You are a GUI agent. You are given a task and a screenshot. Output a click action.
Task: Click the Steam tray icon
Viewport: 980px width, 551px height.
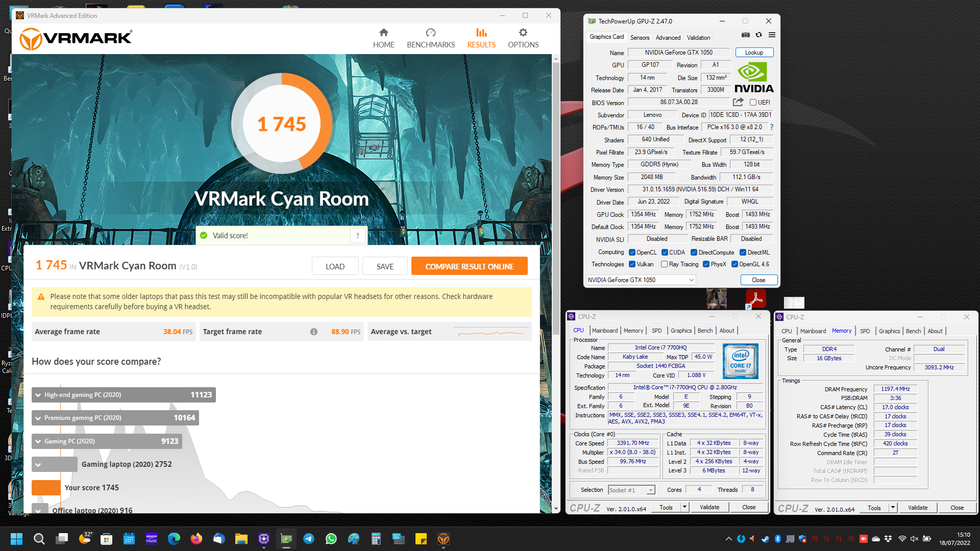tap(765, 539)
